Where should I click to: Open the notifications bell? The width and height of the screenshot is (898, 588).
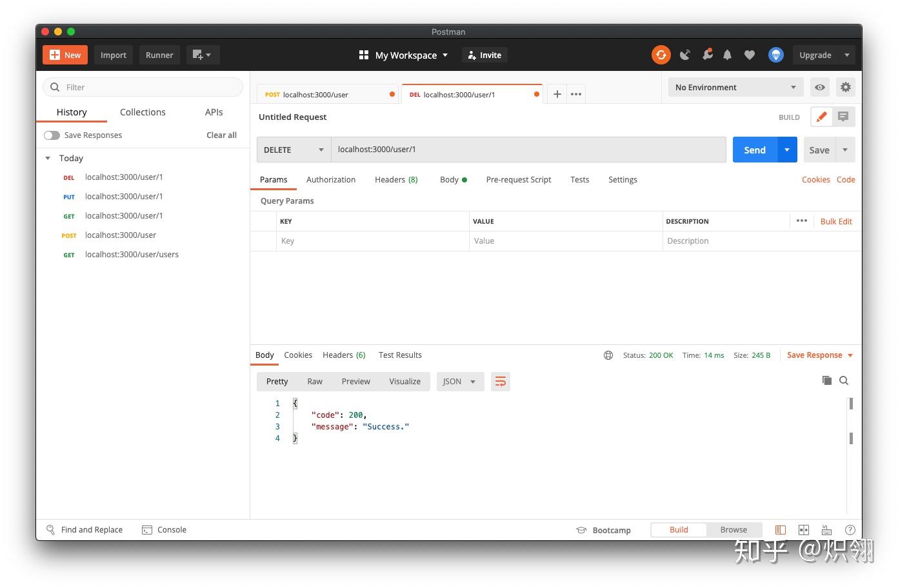727,55
